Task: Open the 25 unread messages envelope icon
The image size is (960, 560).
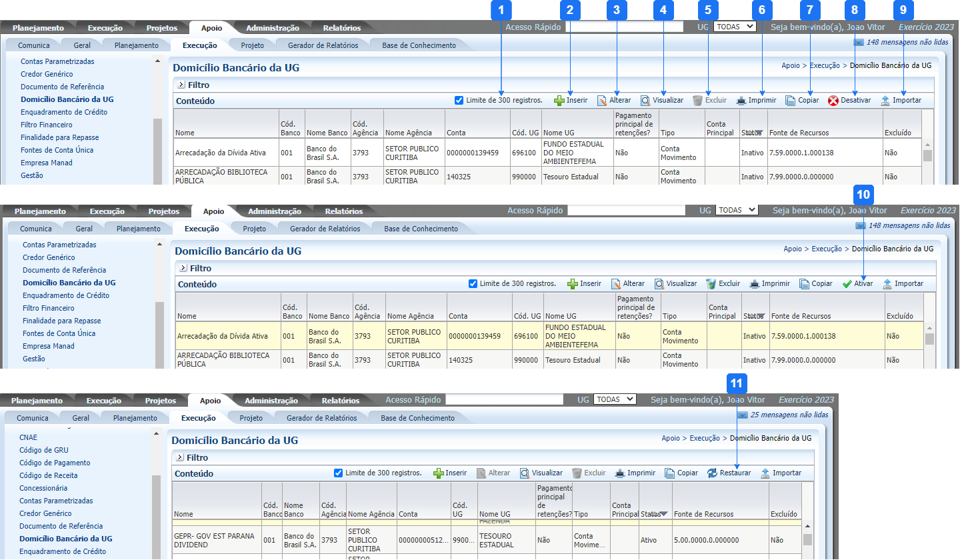Action: (742, 415)
